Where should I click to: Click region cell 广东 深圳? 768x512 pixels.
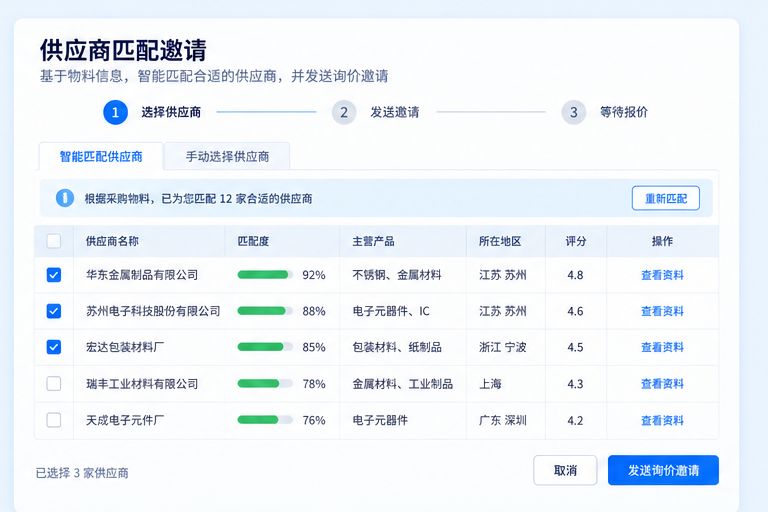point(503,420)
